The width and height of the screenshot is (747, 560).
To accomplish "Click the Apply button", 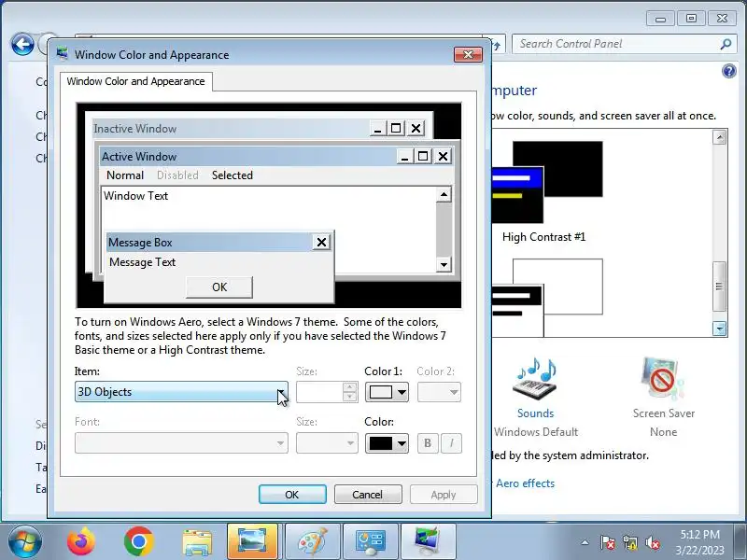I will tap(443, 495).
